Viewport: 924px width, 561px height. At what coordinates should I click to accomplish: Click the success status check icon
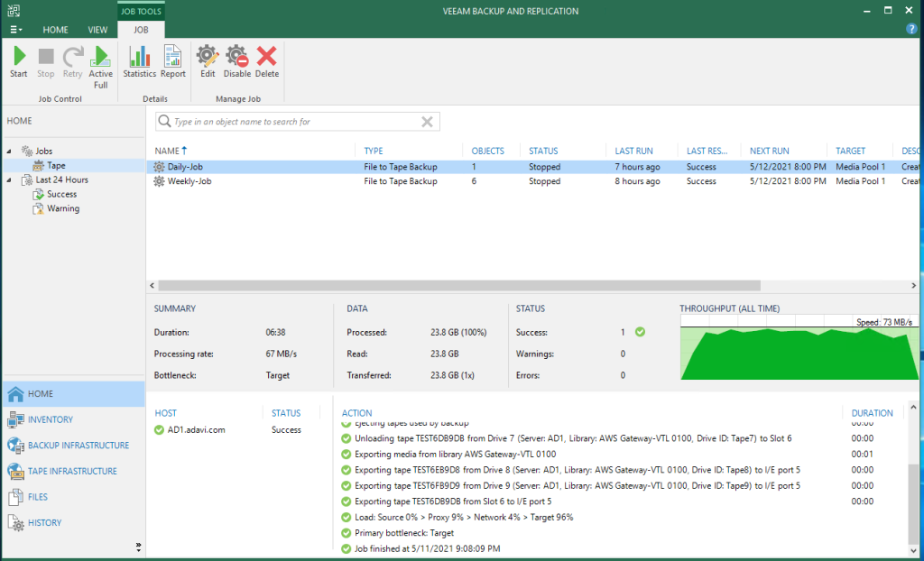click(x=640, y=332)
